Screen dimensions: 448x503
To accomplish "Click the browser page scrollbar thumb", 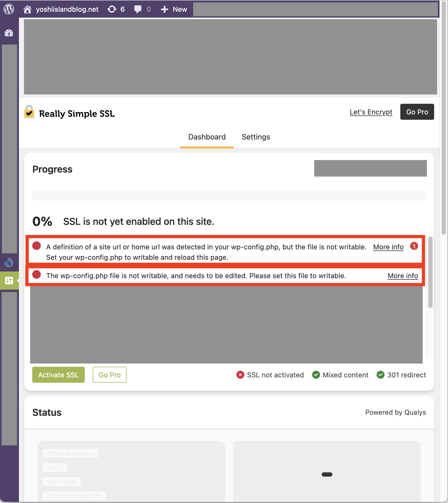I will 443,117.
